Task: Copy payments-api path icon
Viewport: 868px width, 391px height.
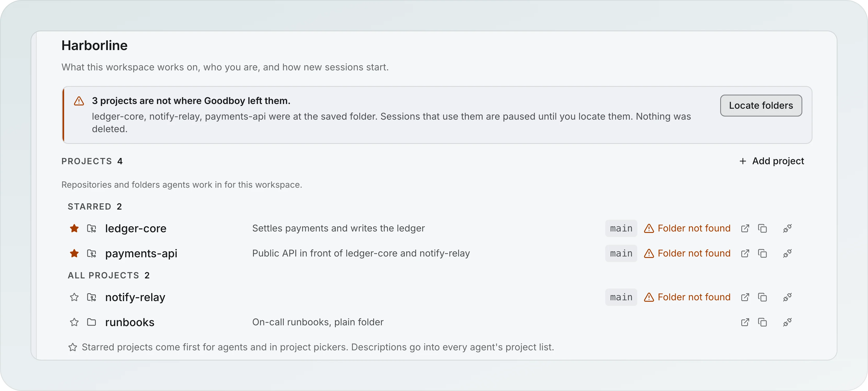Action: tap(762, 253)
